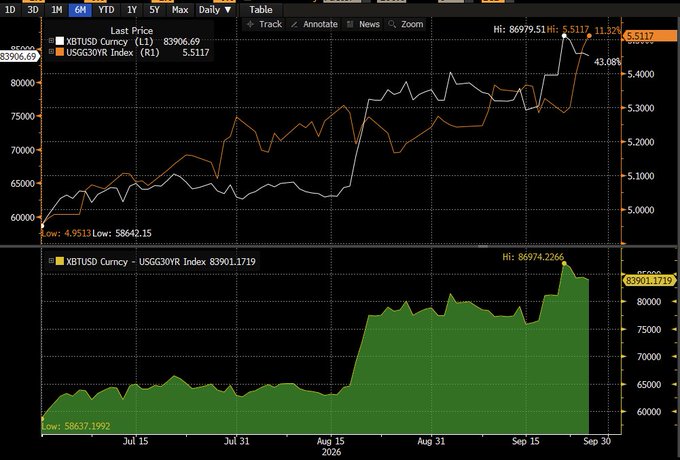Click the 'Hi: 86974.2266' lower panel label
This screenshot has width=680, height=460.
point(533,257)
